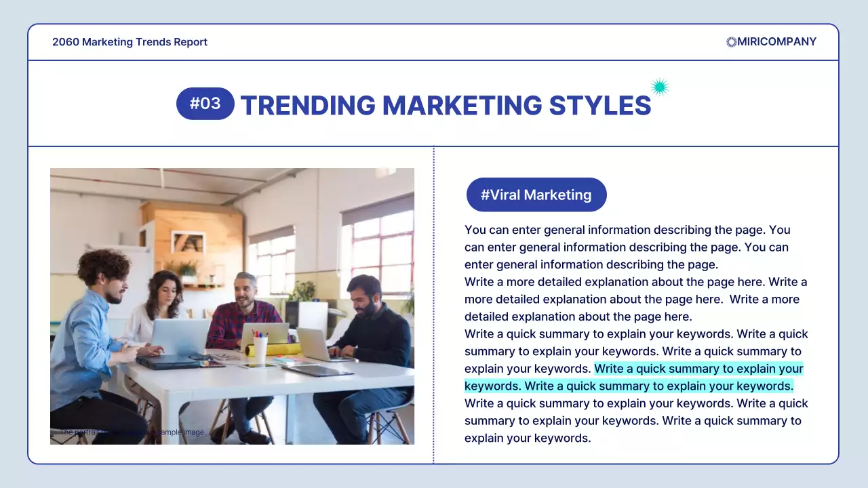Click the dark blue pill shape around #03
The width and height of the screenshot is (868, 488).
click(x=205, y=103)
